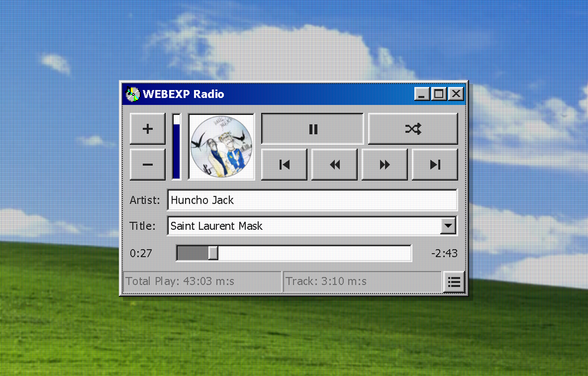The image size is (588, 376).
Task: Click Track: 3:10 m:s status
Action: pos(362,281)
